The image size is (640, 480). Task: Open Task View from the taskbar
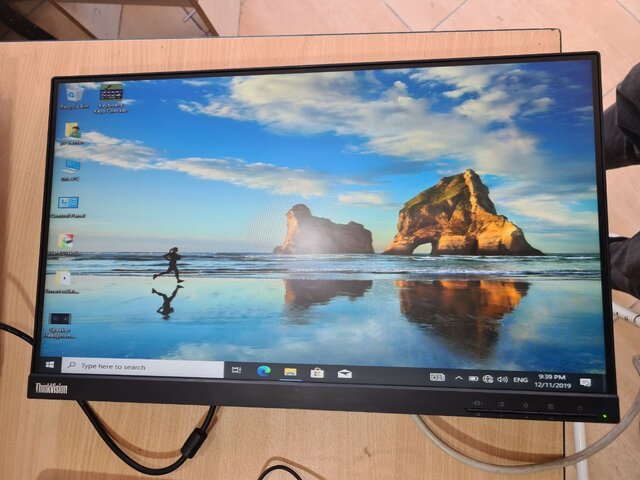(x=238, y=370)
